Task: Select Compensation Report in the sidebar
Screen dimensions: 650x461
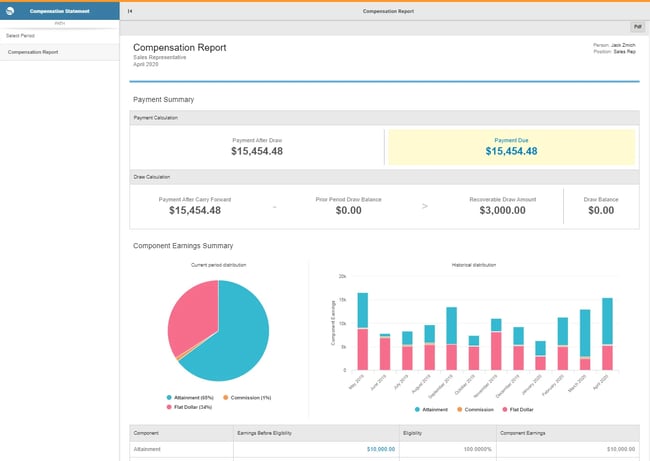Action: 31,51
